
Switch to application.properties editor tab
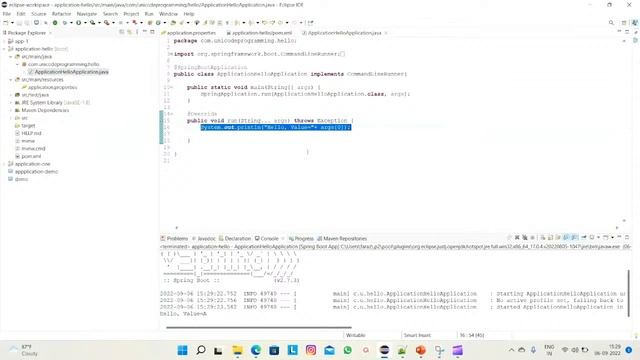189,33
